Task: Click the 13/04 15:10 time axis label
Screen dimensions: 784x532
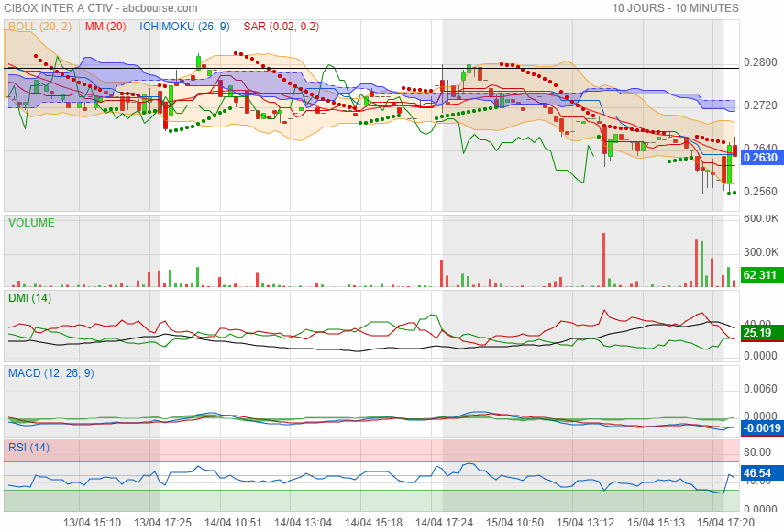Action: 92,523
